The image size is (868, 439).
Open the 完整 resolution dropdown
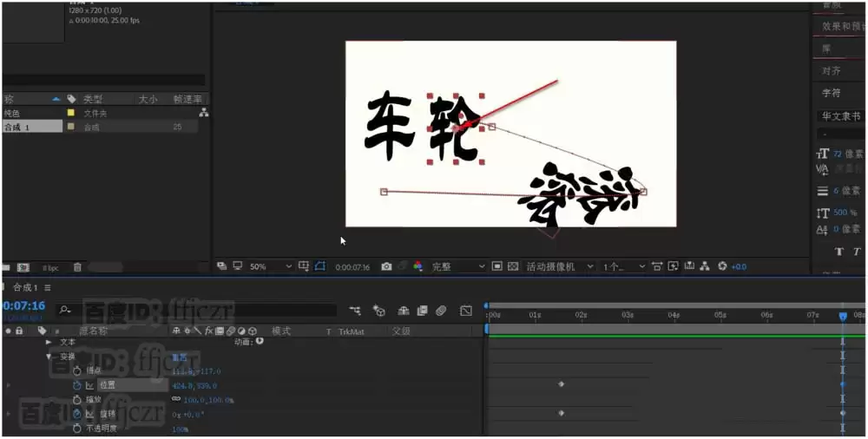457,267
